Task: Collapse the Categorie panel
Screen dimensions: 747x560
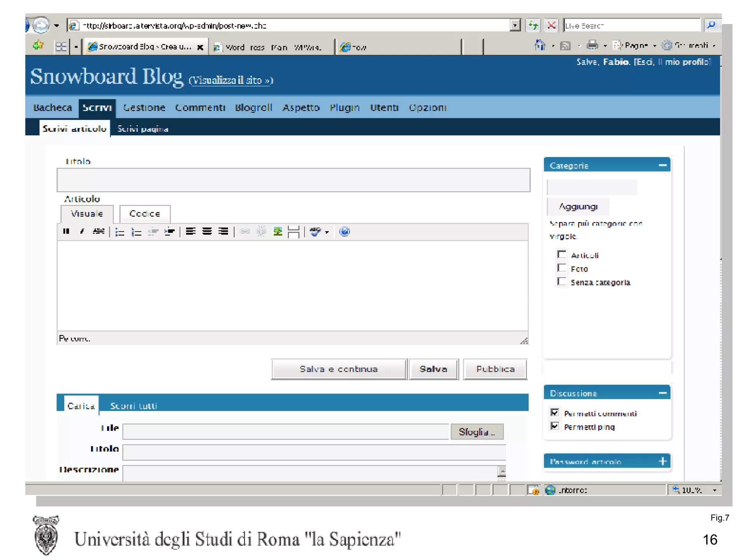Action: pos(662,165)
